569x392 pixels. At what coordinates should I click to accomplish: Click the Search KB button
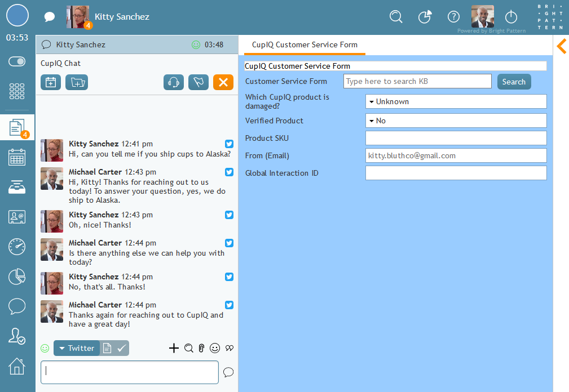point(514,82)
